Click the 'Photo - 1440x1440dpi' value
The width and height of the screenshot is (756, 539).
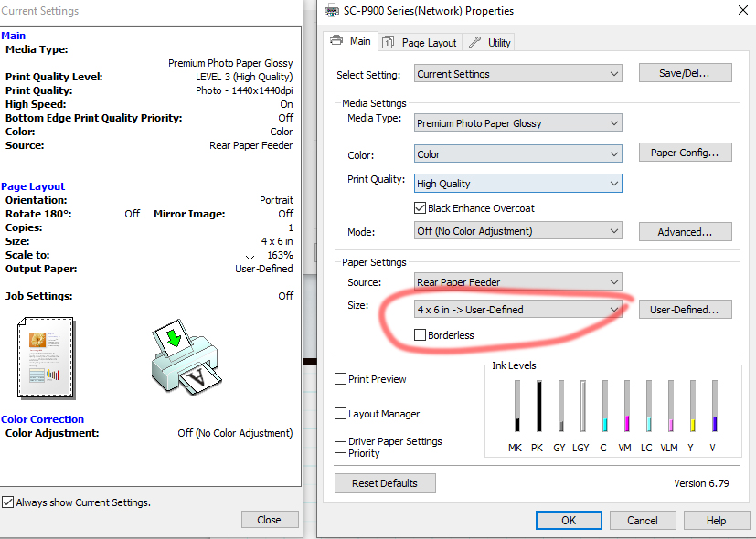pos(244,90)
